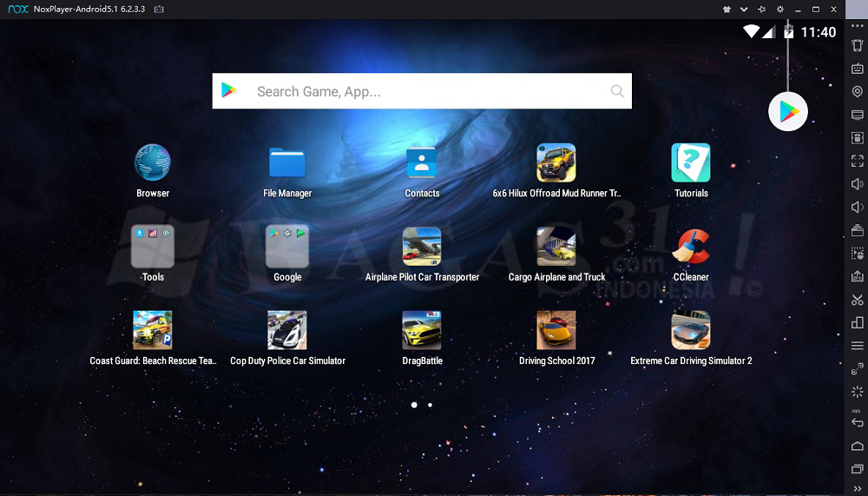This screenshot has width=868, height=496.
Task: Launch the Browser app
Action: (x=153, y=162)
